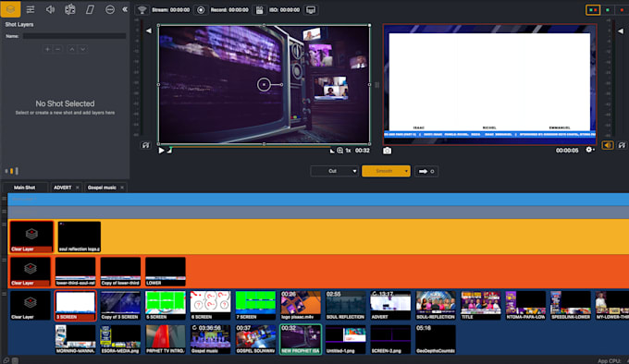The width and height of the screenshot is (629, 364).
Task: Open the 3D cube properties tab
Action: tap(69, 9)
